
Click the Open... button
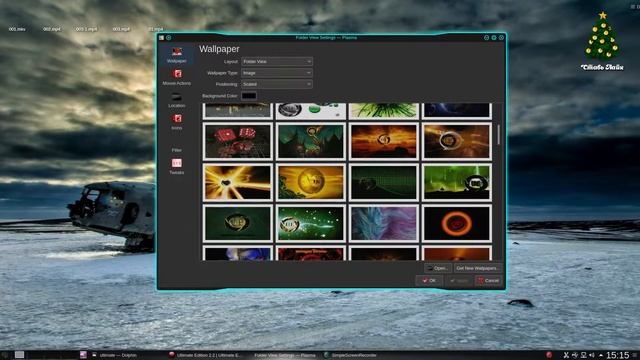pyautogui.click(x=438, y=268)
